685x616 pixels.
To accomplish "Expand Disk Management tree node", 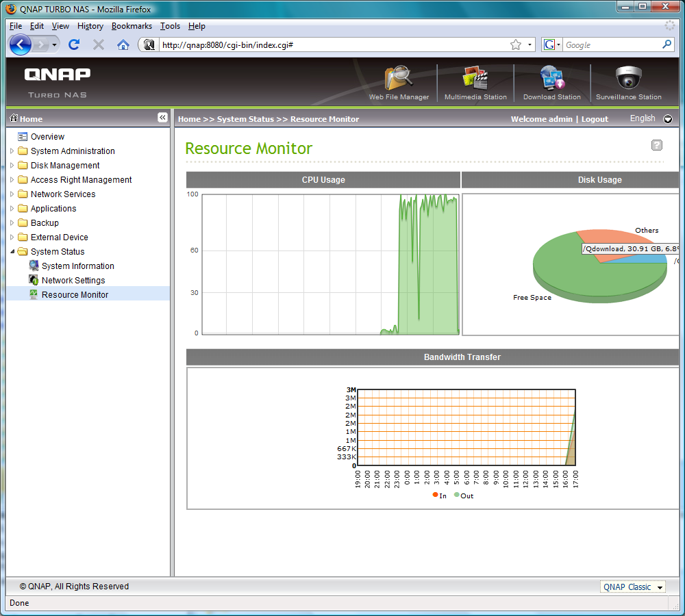I will tap(12, 165).
